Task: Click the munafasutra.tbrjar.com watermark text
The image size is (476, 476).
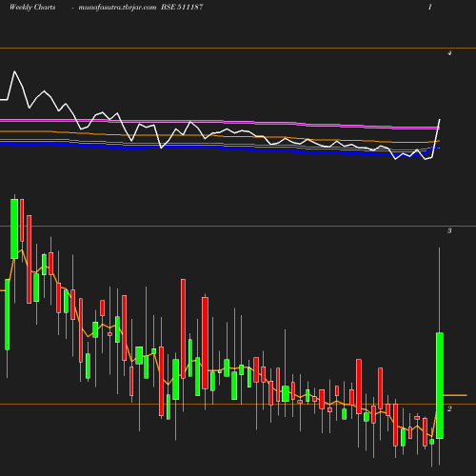Action: (117, 8)
